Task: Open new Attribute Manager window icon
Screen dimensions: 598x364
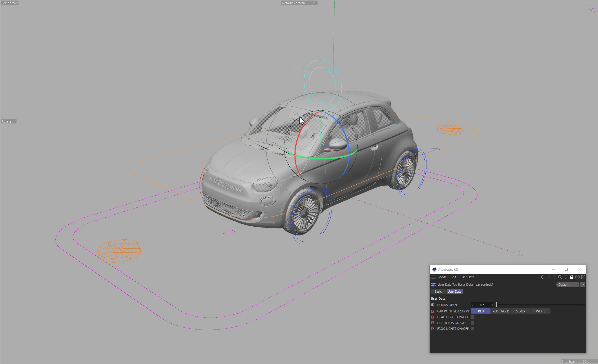Action: (583, 277)
